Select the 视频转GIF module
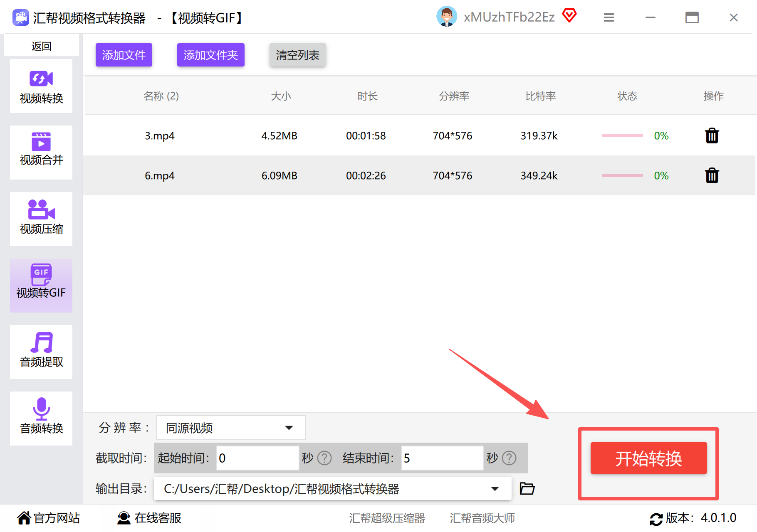Viewport: 757px width, 532px height. click(41, 286)
